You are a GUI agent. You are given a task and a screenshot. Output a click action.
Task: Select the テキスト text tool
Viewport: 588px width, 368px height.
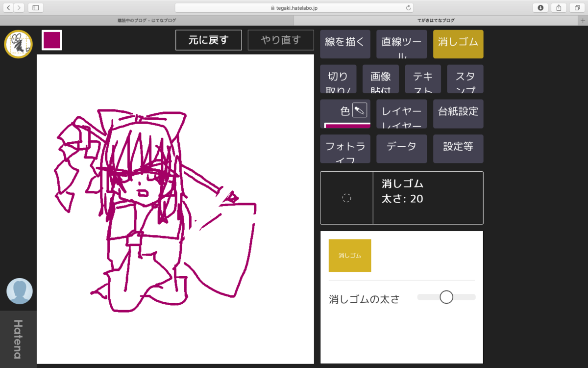tap(423, 79)
